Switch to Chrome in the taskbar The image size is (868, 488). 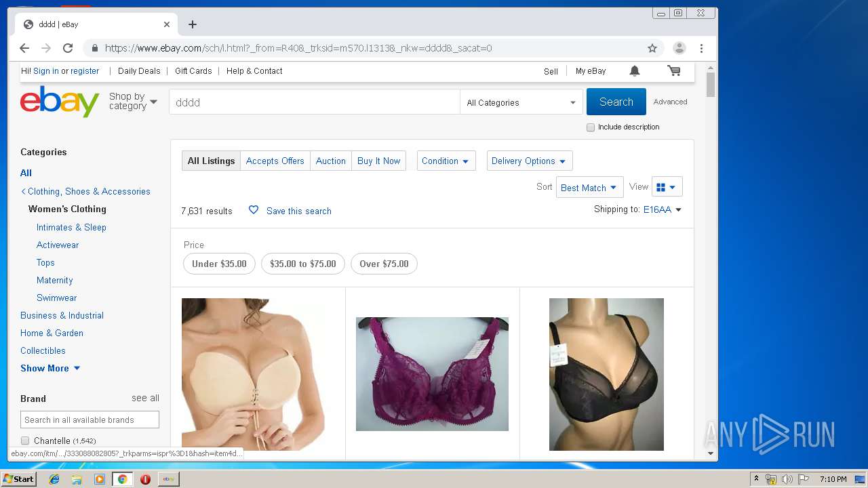122,479
